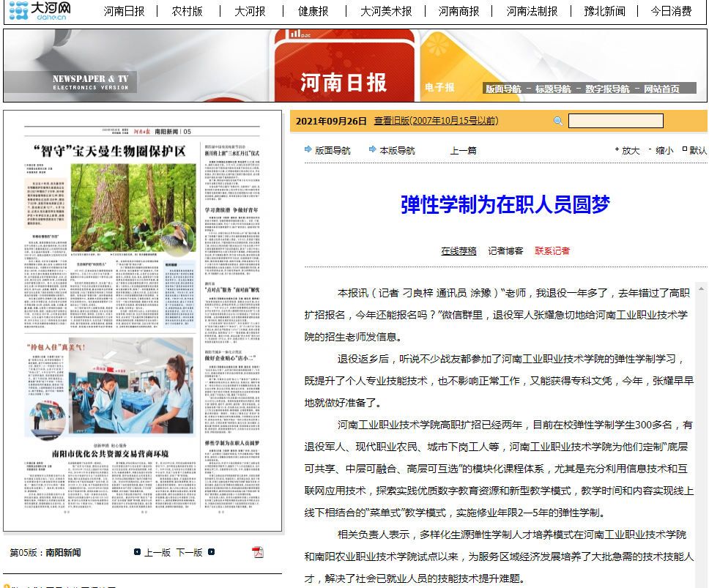The width and height of the screenshot is (709, 588).
Task: Go to previous article via 上一篇
Action: [x=463, y=150]
